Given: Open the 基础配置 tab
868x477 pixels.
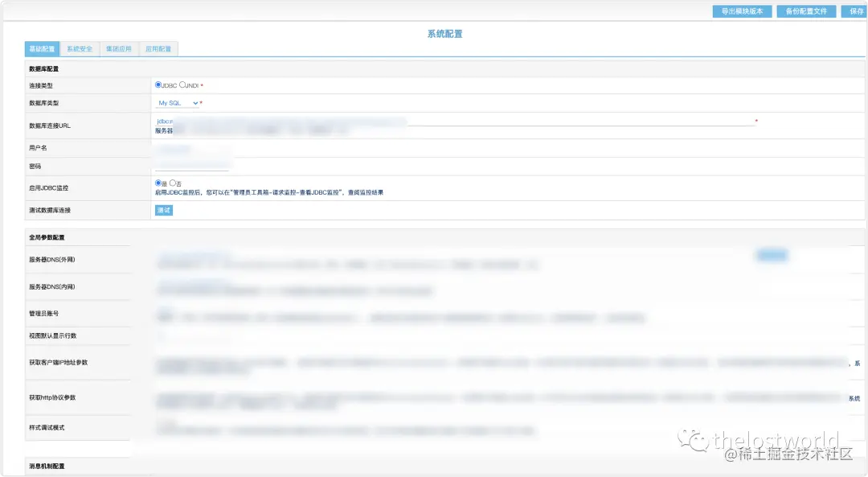Looking at the screenshot, I should coord(42,49).
